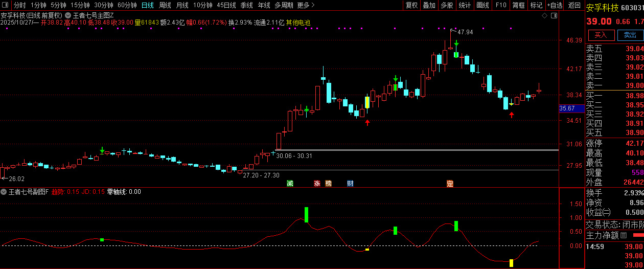Switch to the 10分钟 period
The image size is (644, 269).
(203, 5)
